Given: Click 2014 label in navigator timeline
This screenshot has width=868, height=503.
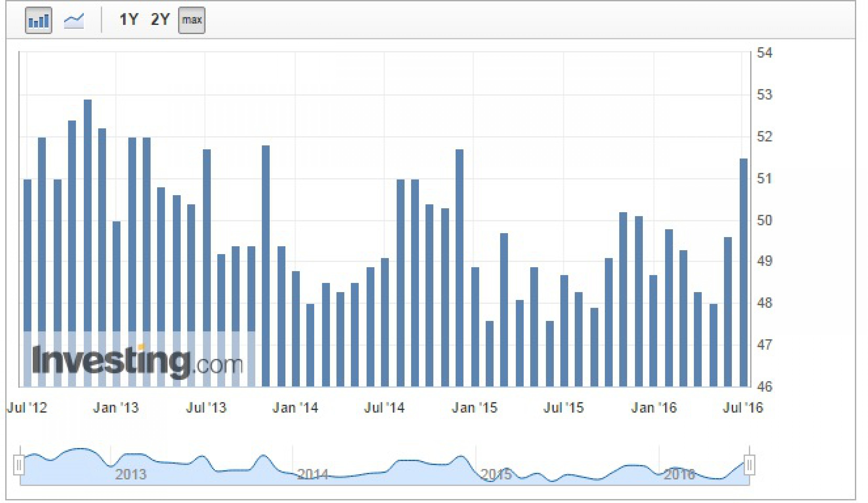Looking at the screenshot, I should pos(312,474).
